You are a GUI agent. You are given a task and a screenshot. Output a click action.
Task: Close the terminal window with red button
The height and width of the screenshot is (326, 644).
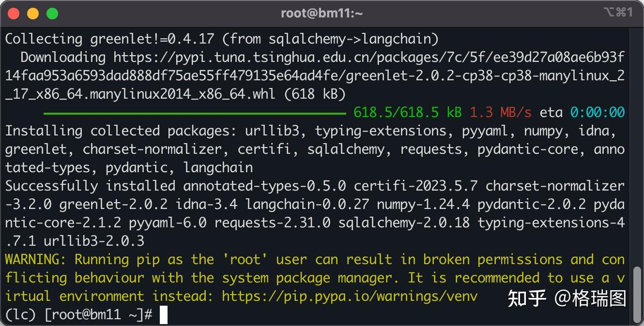coord(14,14)
